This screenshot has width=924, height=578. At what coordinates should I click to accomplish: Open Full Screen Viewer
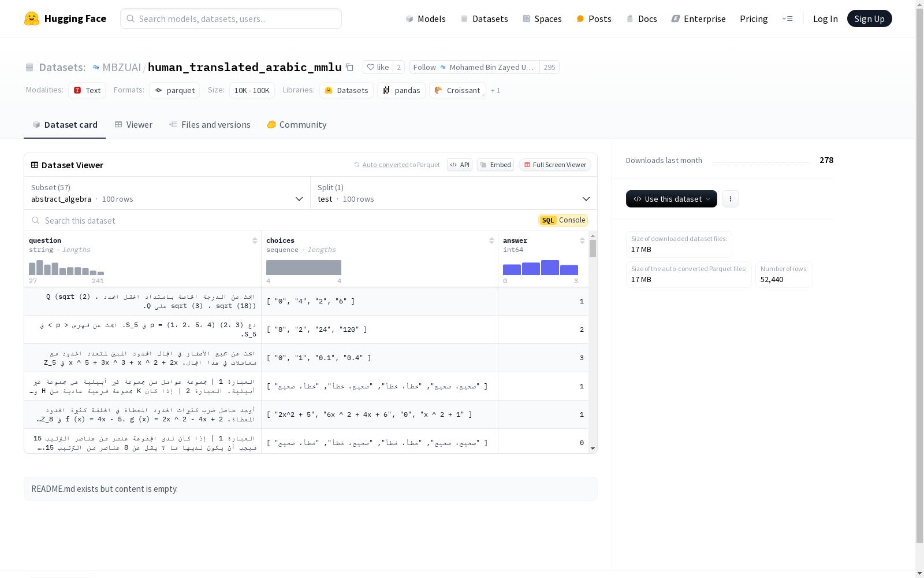pos(555,165)
